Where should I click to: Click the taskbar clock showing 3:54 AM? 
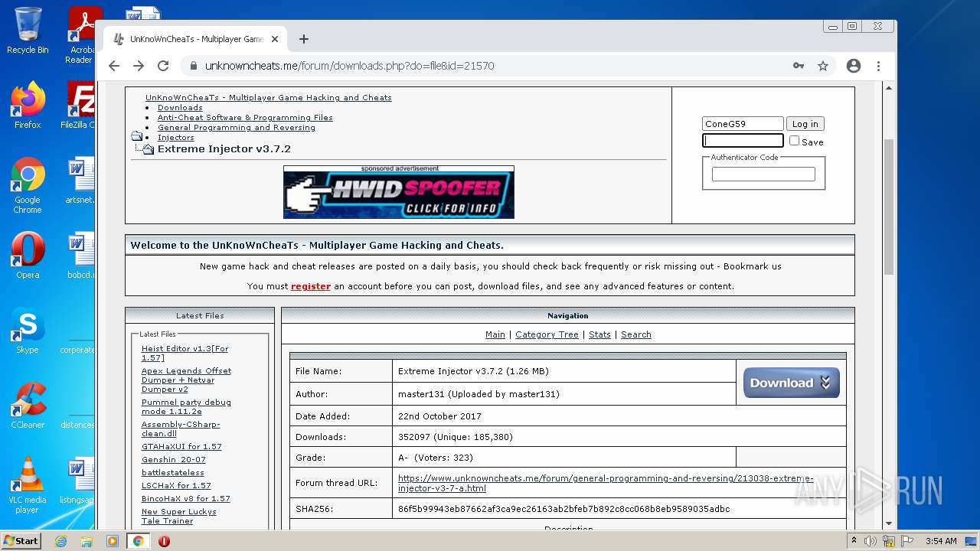pos(941,541)
